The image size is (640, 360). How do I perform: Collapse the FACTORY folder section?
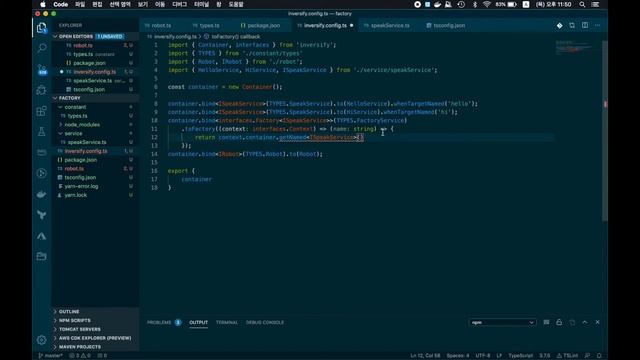click(x=96, y=98)
